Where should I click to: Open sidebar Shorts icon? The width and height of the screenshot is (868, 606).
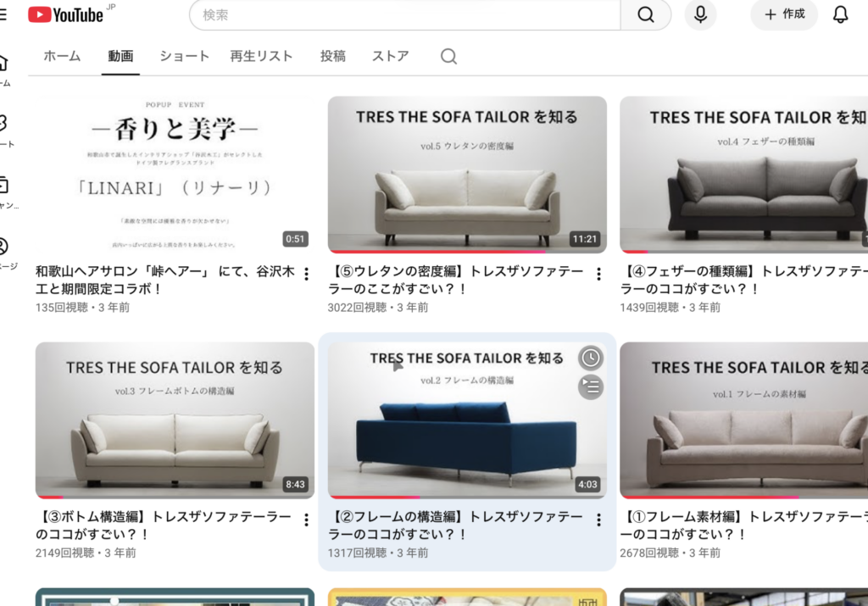pyautogui.click(x=3, y=123)
